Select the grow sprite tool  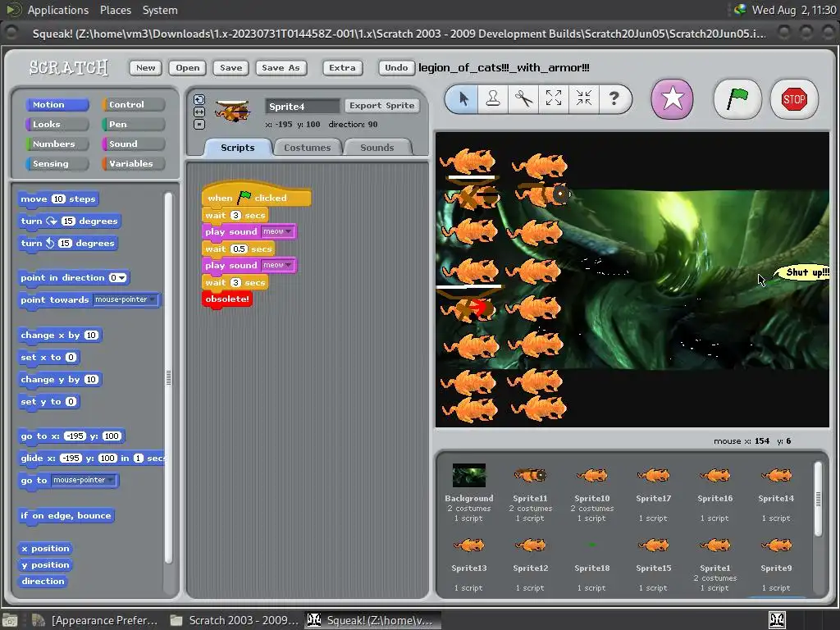click(x=554, y=98)
